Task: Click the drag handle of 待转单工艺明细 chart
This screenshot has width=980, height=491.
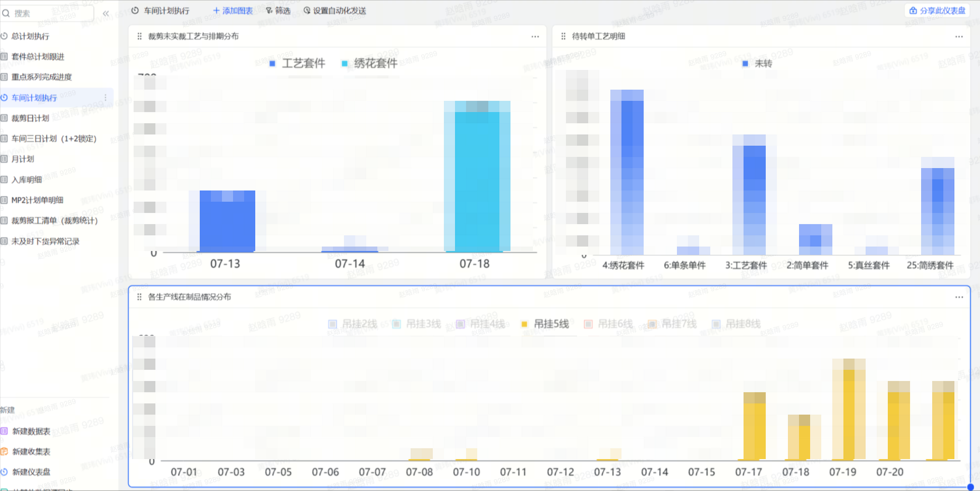Action: pos(563,36)
